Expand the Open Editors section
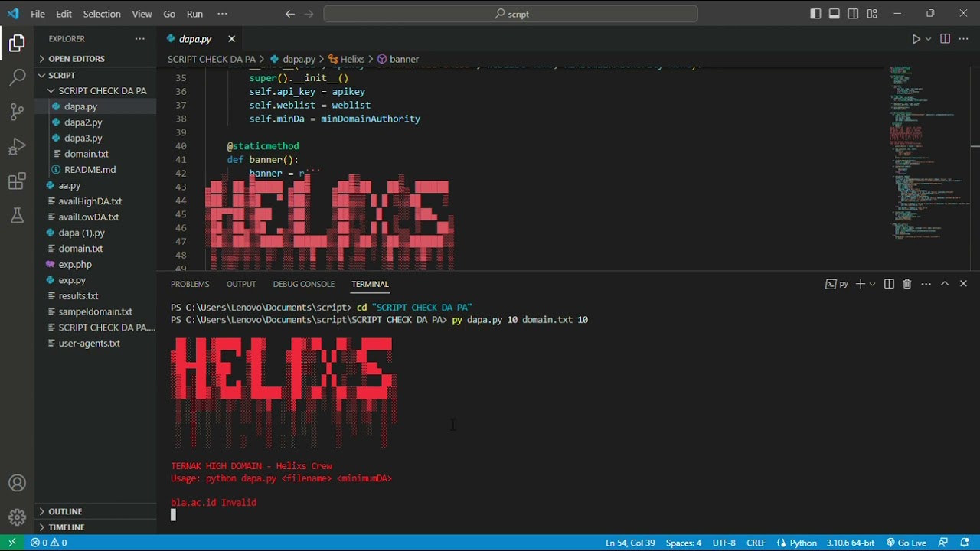This screenshot has height=551, width=980. [78, 59]
